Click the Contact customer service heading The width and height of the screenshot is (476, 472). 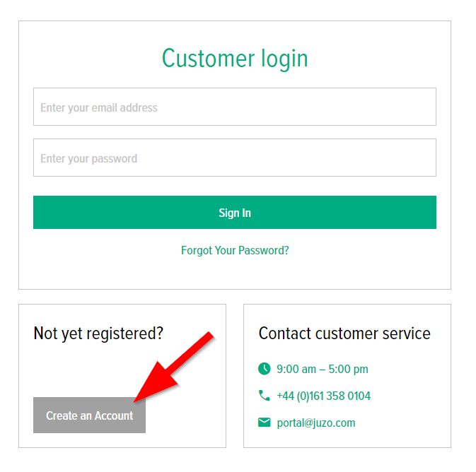coord(344,333)
